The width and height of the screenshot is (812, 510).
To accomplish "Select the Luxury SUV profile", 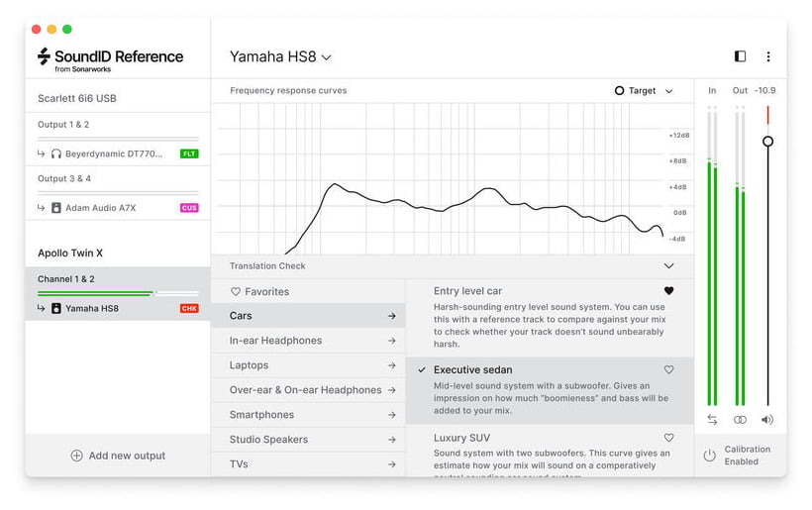I will tap(550, 451).
